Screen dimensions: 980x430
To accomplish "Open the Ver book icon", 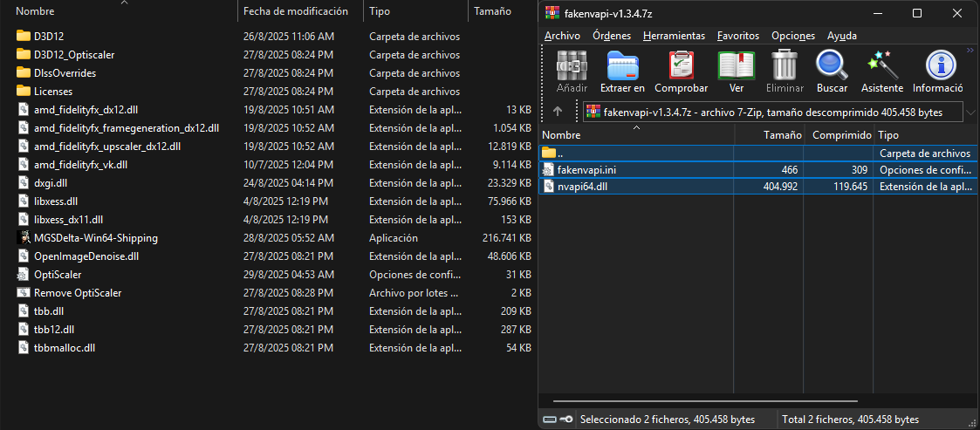I will click(x=737, y=71).
